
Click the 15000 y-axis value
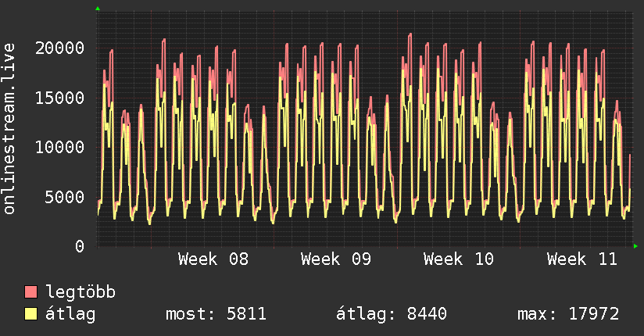[x=59, y=98]
